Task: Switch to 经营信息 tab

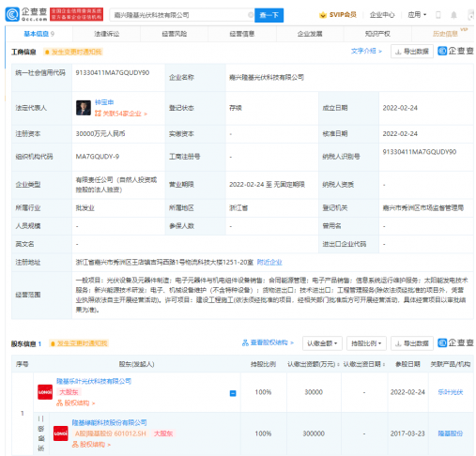Action: 242,34
